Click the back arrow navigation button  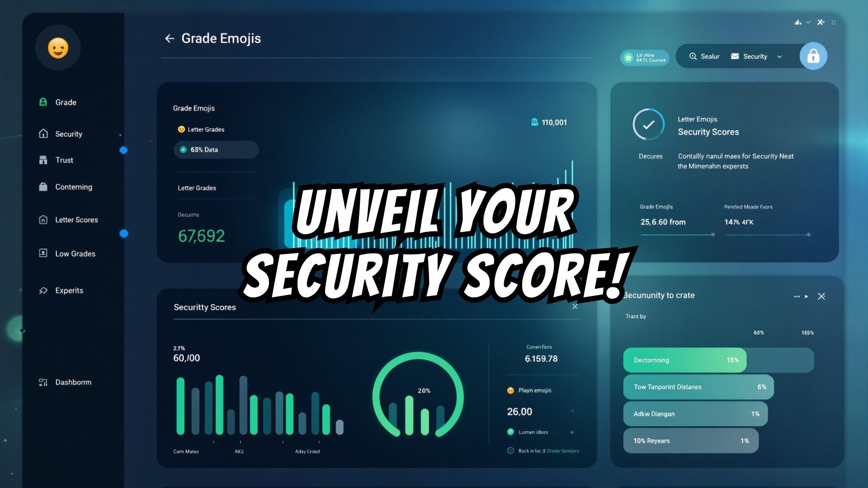pos(170,38)
